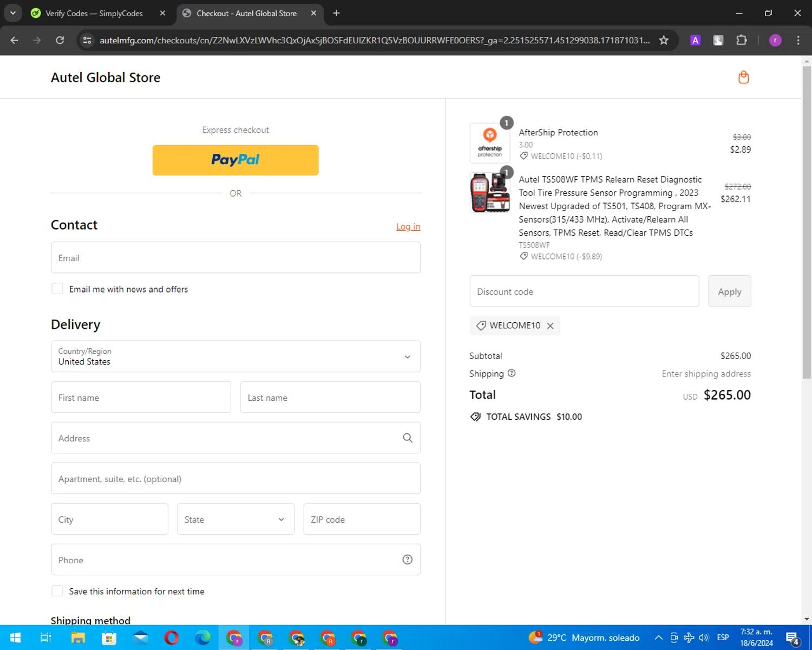Screen dimensions: 812x650
Task: Click the AfterShip Protection product thumbnail
Action: tap(490, 143)
